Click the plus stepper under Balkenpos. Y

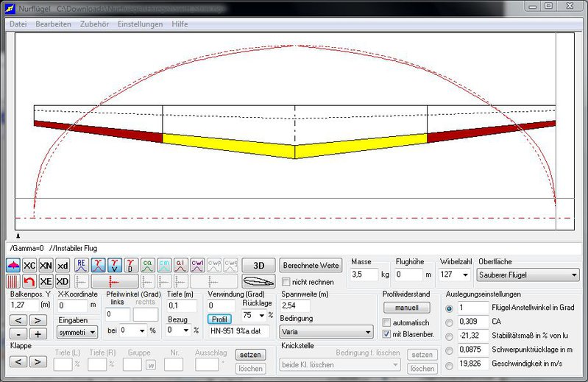point(38,333)
